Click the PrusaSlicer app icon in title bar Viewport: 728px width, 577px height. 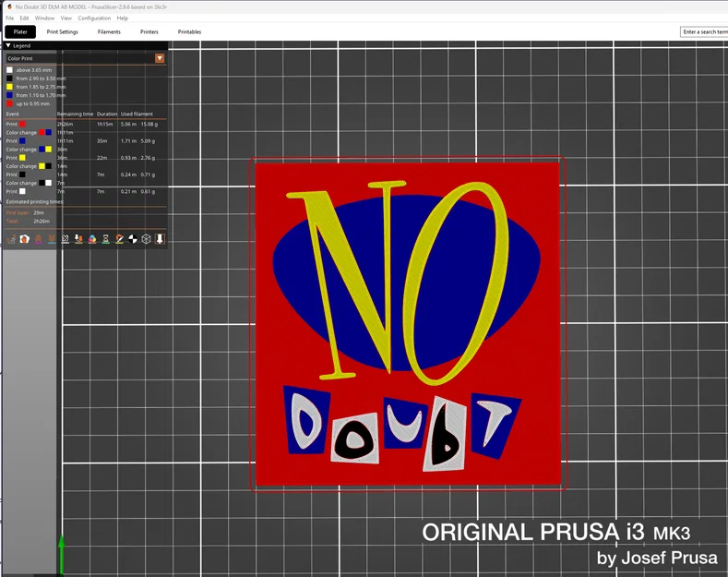pyautogui.click(x=9, y=6)
